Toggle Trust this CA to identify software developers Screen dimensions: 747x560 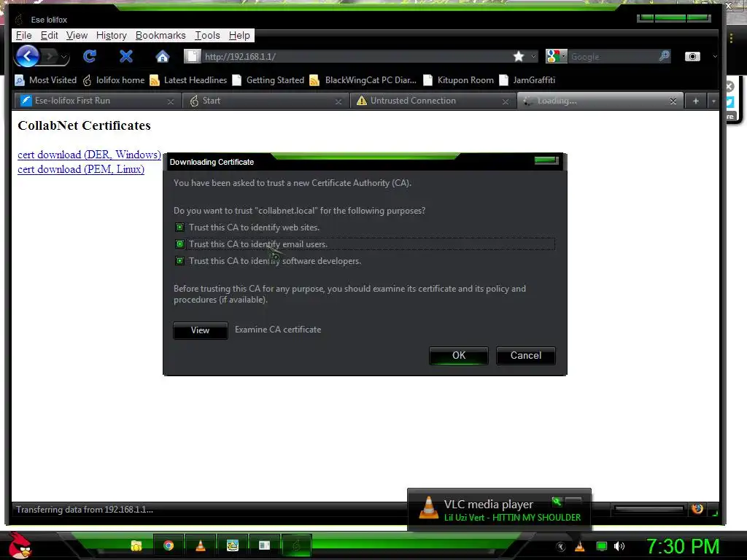point(179,260)
